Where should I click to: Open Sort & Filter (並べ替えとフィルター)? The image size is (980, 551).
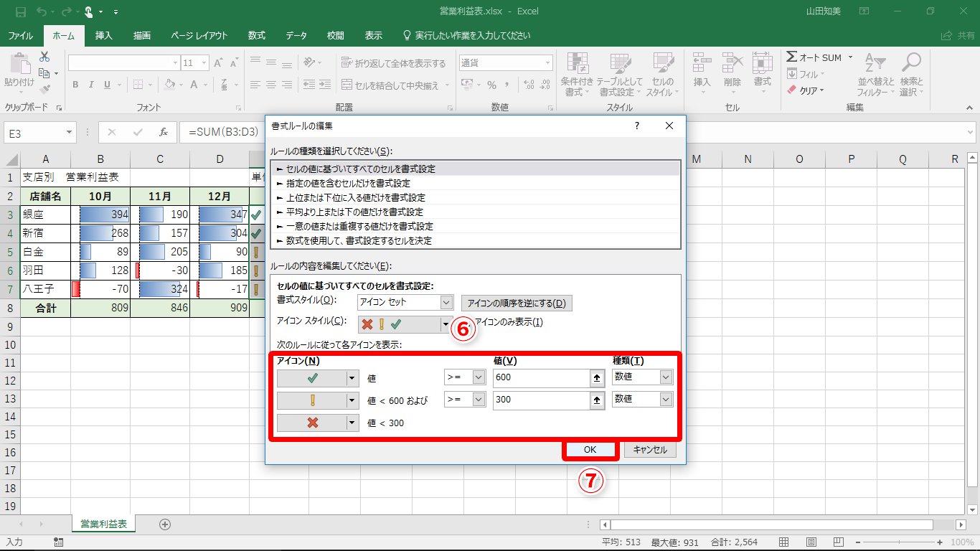pyautogui.click(x=877, y=75)
